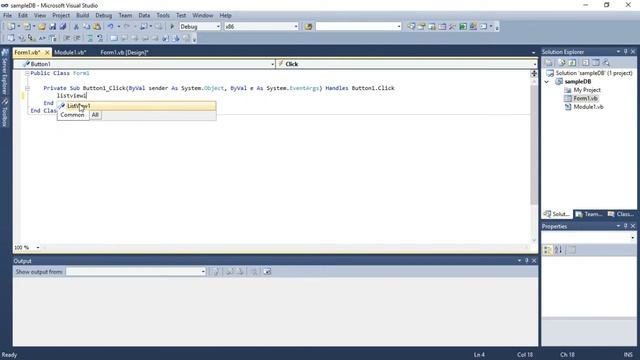
Task: Toggle the Output panel auto-hide pin
Action: 527,260
